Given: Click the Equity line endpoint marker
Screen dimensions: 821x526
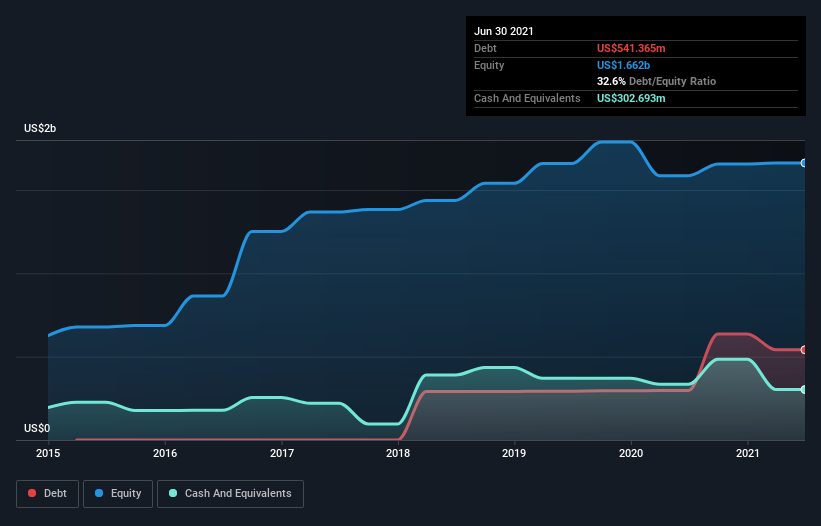Looking at the screenshot, I should pyautogui.click(x=804, y=163).
